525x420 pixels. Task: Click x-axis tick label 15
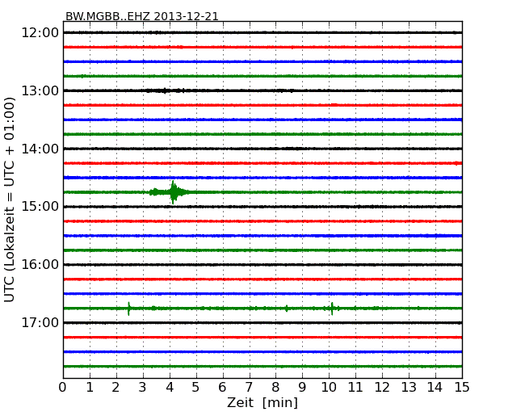tap(462, 388)
